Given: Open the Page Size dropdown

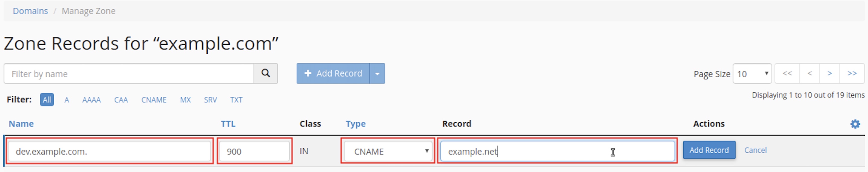Looking at the screenshot, I should pyautogui.click(x=752, y=74).
